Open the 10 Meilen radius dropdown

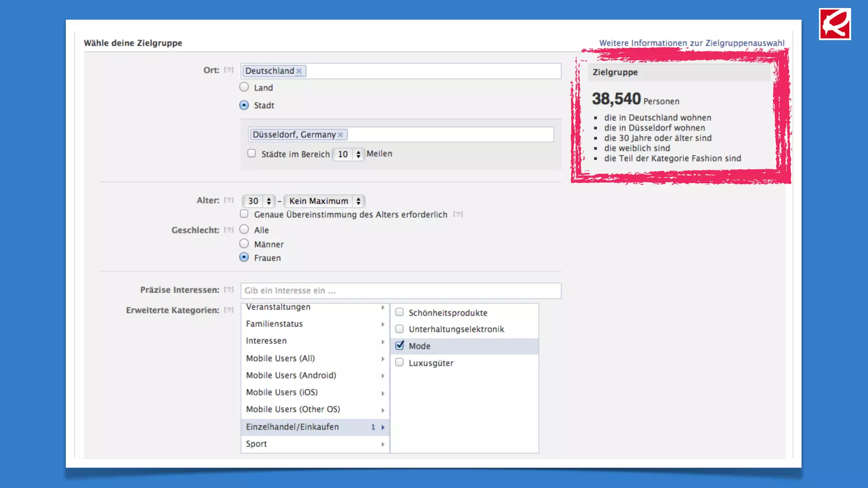tap(348, 154)
